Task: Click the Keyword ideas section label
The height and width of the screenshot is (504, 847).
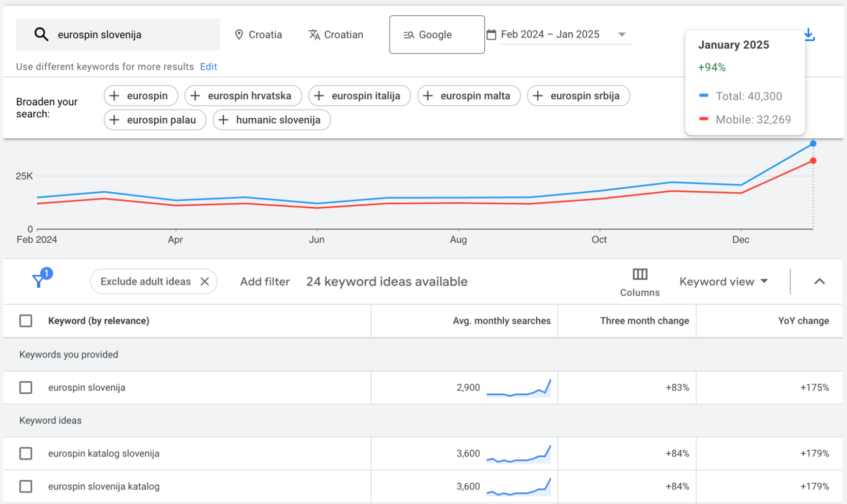Action: click(50, 421)
